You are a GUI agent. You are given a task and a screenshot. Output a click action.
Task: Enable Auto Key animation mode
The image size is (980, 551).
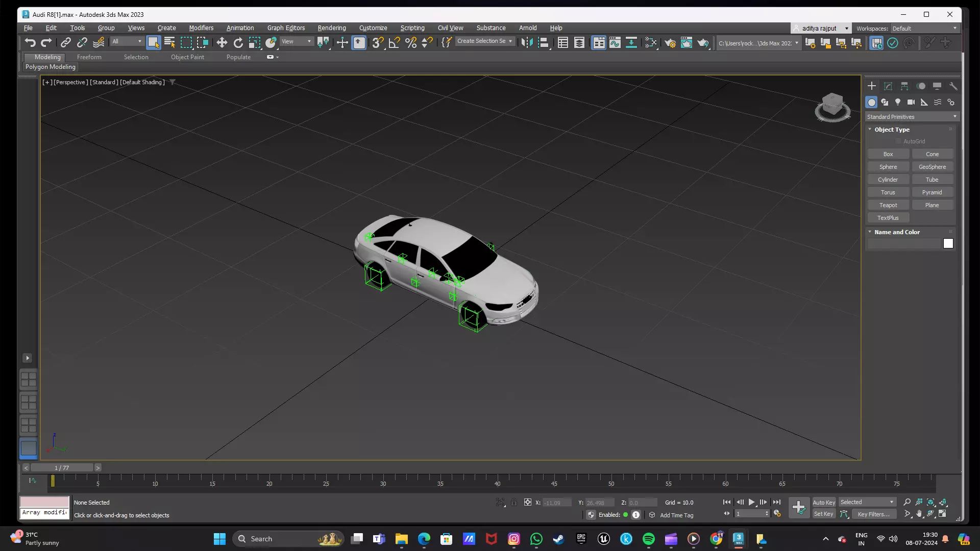[823, 503]
